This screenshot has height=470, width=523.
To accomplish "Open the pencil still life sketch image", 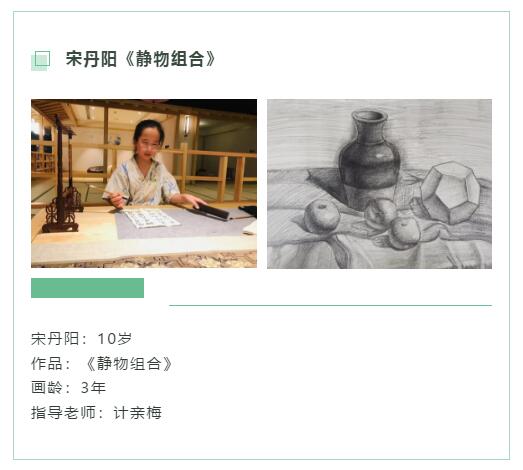I will click(x=379, y=184).
